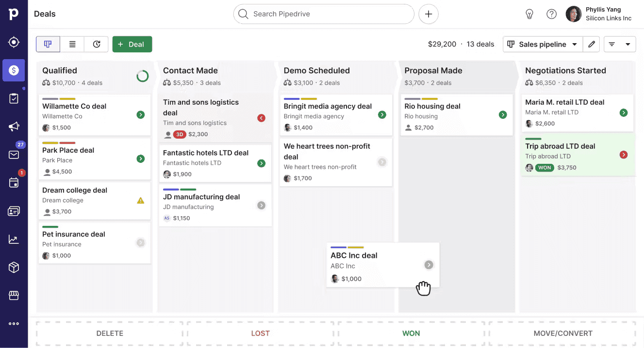The image size is (644, 348).
Task: Open the Sales pipeline dropdown
Action: pyautogui.click(x=542, y=44)
